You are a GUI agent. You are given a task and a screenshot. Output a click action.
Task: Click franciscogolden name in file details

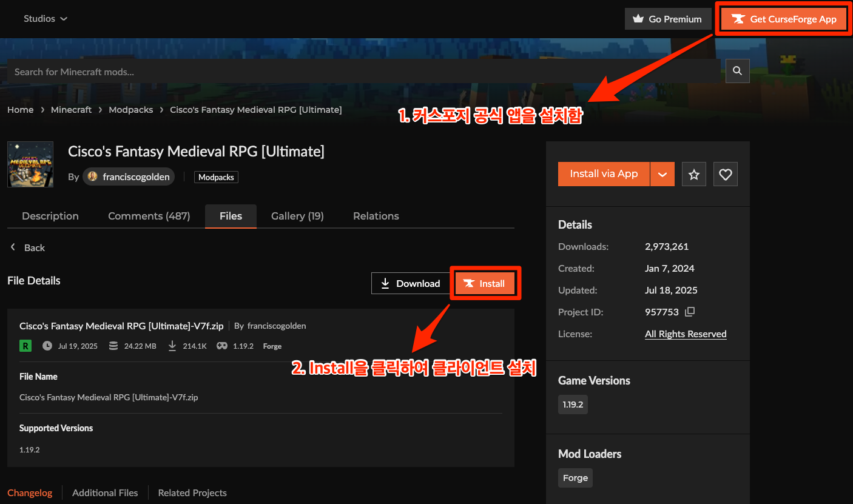pos(276,326)
